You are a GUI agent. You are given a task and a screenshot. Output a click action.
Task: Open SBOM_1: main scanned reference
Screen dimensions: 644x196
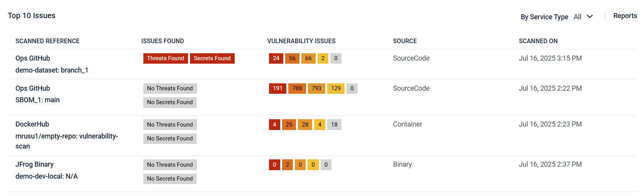point(37,100)
